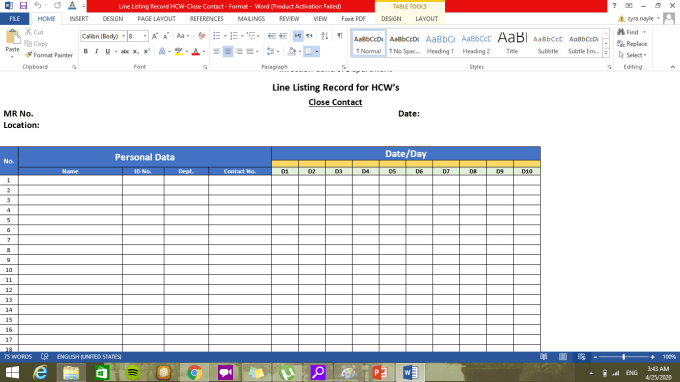The width and height of the screenshot is (680, 382).
Task: Click the Save icon in quick access toolbar
Action: tap(23, 6)
